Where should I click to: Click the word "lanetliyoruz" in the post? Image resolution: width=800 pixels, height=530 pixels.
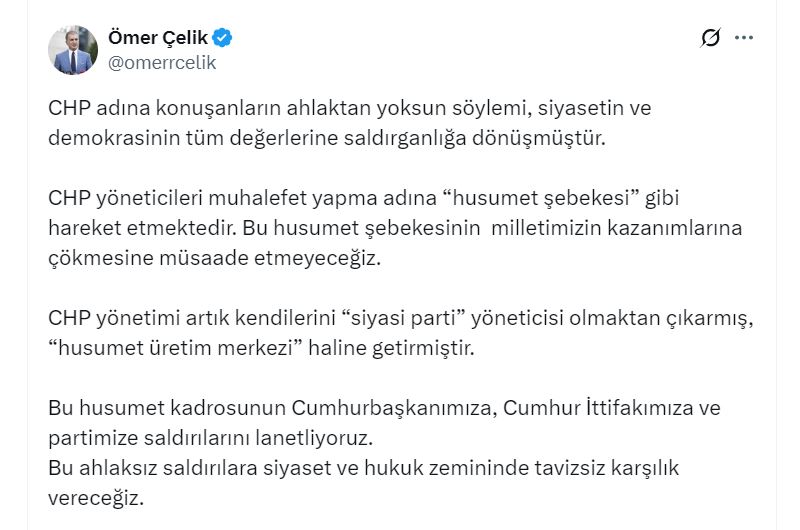tap(317, 438)
